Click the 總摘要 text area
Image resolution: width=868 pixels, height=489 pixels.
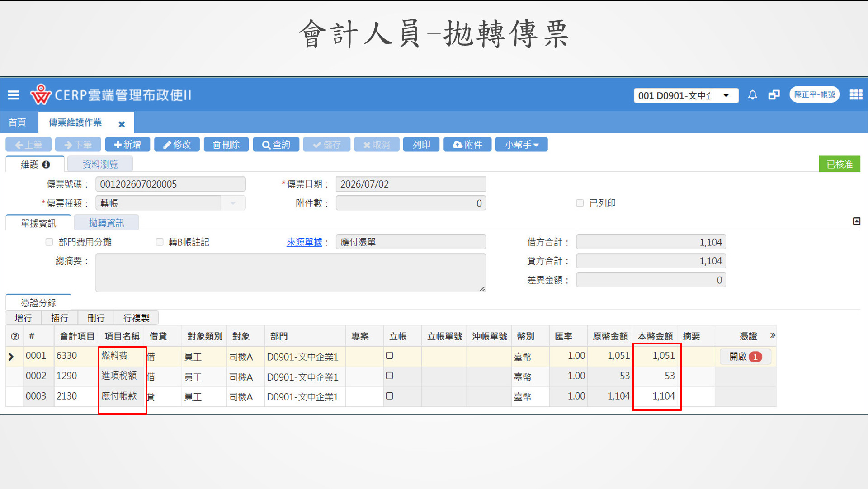(x=291, y=273)
